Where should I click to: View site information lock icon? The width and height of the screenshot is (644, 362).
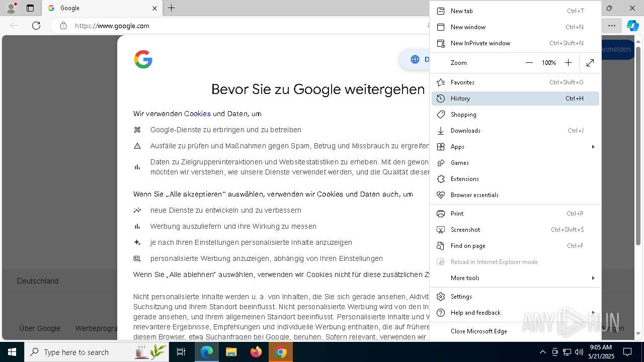[63, 26]
